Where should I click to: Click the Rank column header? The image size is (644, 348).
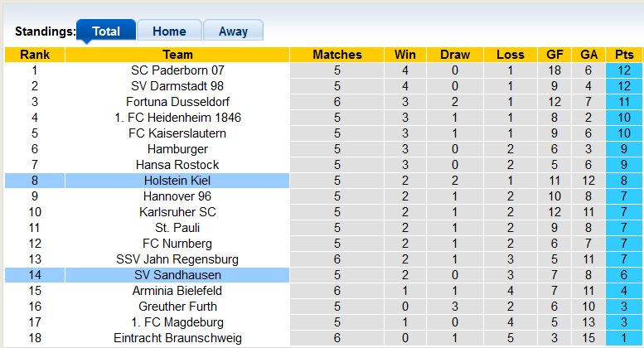click(35, 55)
